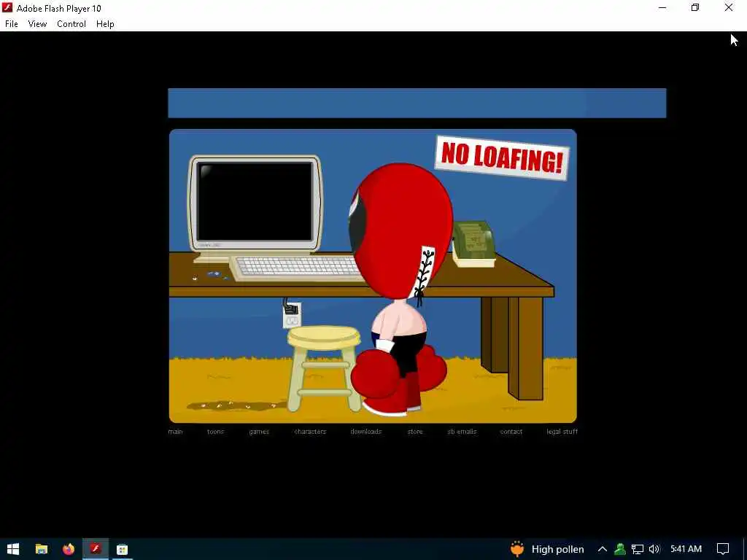Click the Adobe Flash Player title bar icon
The width and height of the screenshot is (747, 560).
7,7
